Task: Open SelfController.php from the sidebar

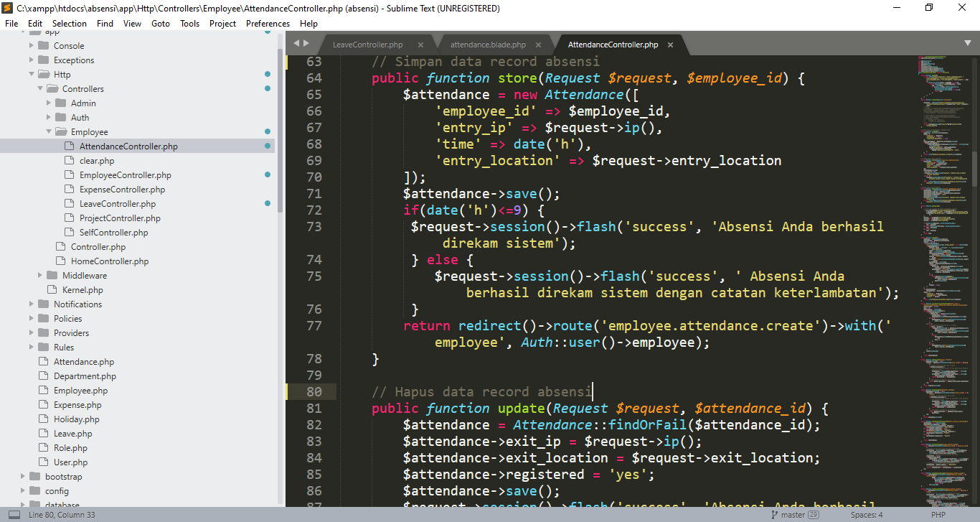Action: coord(113,232)
